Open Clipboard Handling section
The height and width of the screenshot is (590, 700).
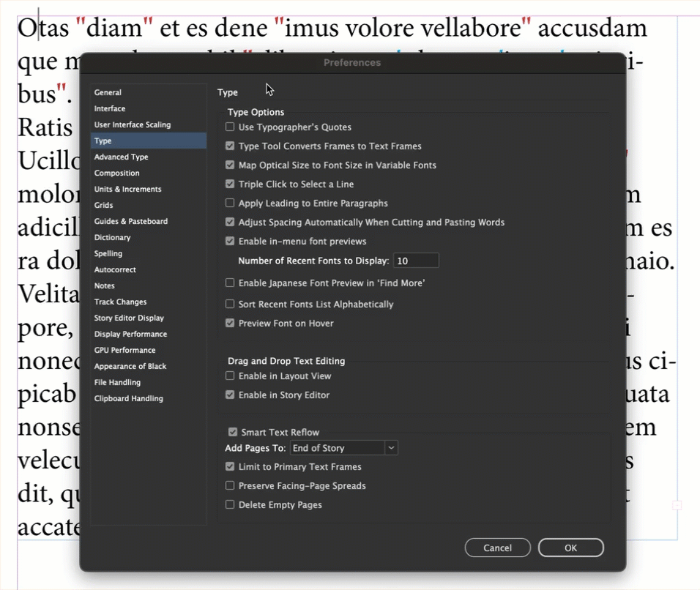tap(148, 398)
